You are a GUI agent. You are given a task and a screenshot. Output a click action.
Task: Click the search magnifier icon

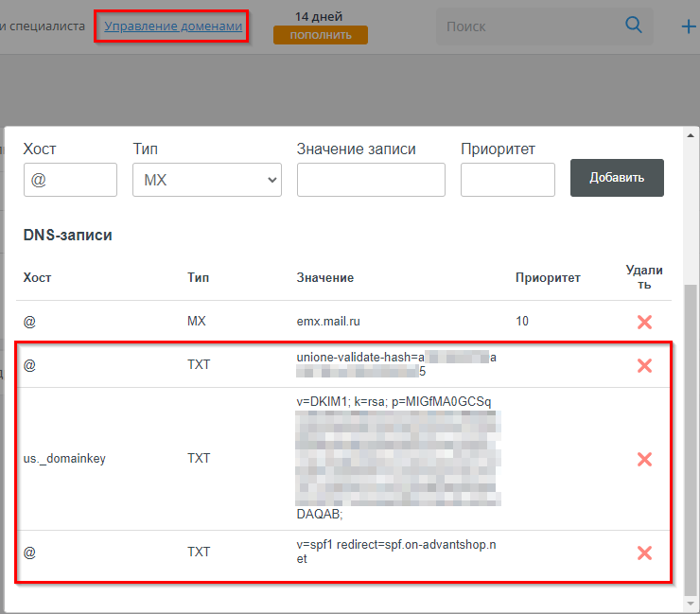[x=634, y=26]
